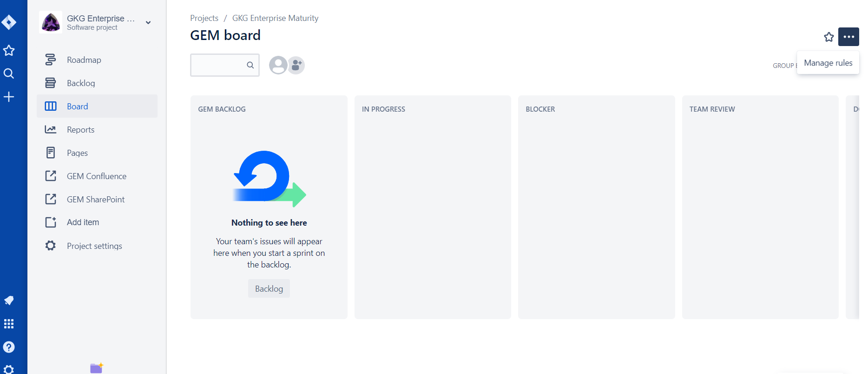Expand the project switcher chevron

coord(148,22)
